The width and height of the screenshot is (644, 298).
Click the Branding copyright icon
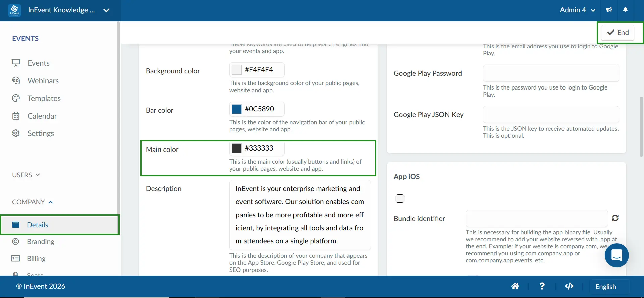point(16,241)
